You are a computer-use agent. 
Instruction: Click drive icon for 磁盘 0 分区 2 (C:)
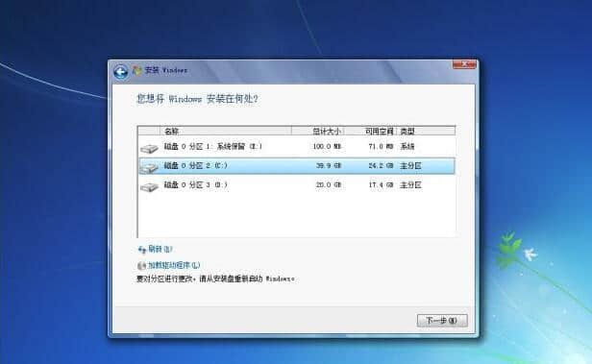pos(149,167)
